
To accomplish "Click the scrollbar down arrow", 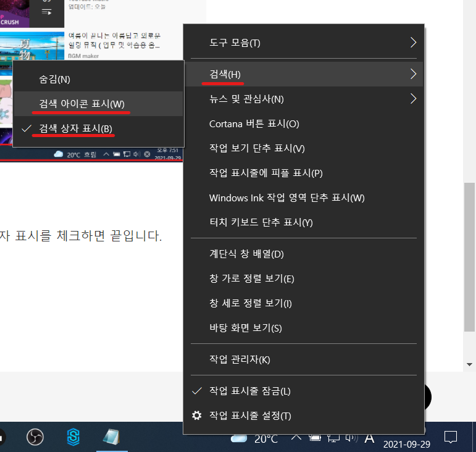I will tap(469, 364).
